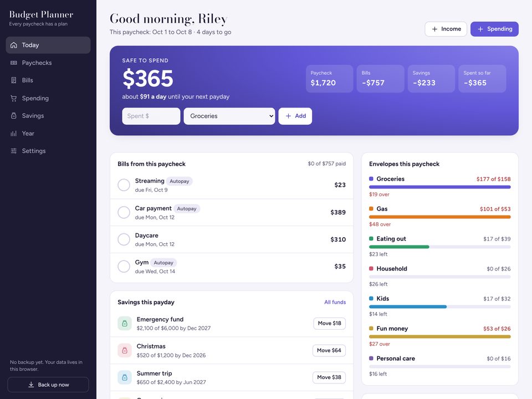
Task: Click the Paycheck $1,720 stat card
Action: click(329, 79)
